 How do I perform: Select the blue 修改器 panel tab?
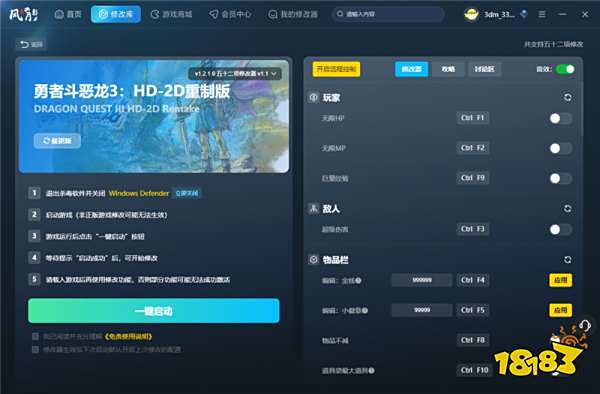point(411,69)
